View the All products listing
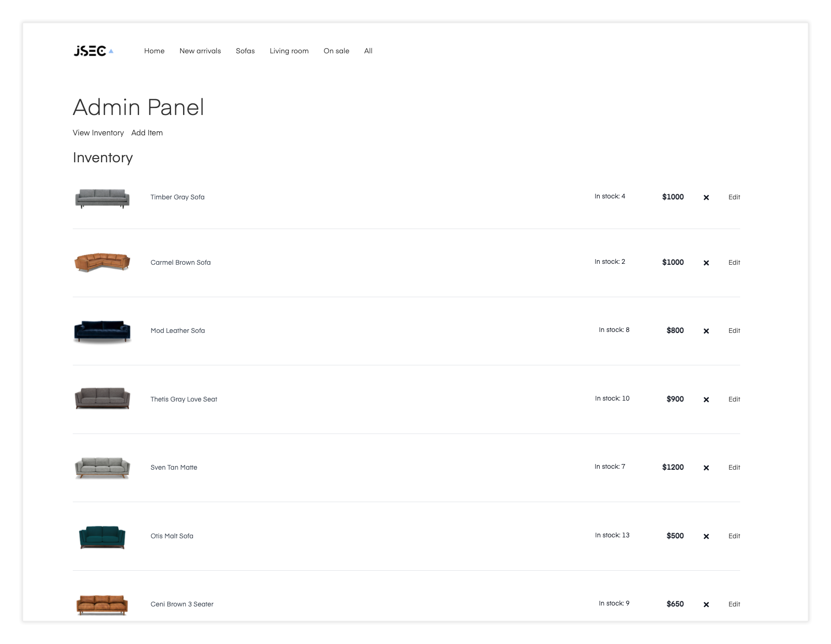831x644 pixels. pos(368,51)
